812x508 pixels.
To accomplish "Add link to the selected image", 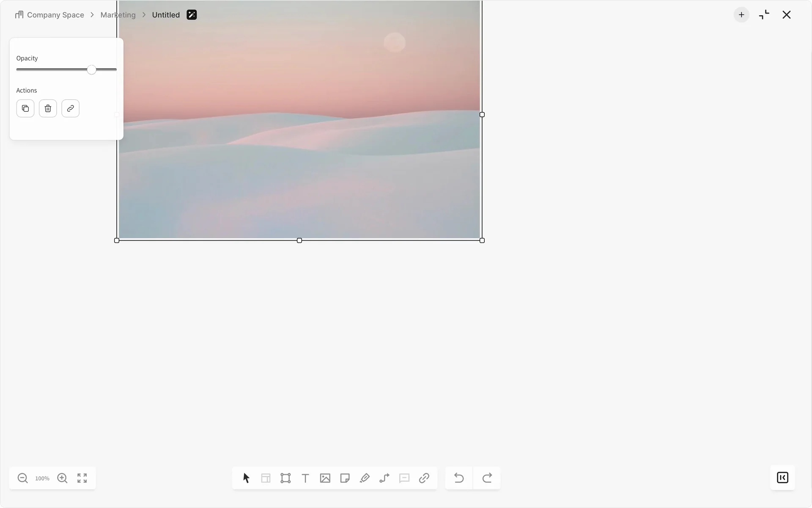I will tap(70, 108).
